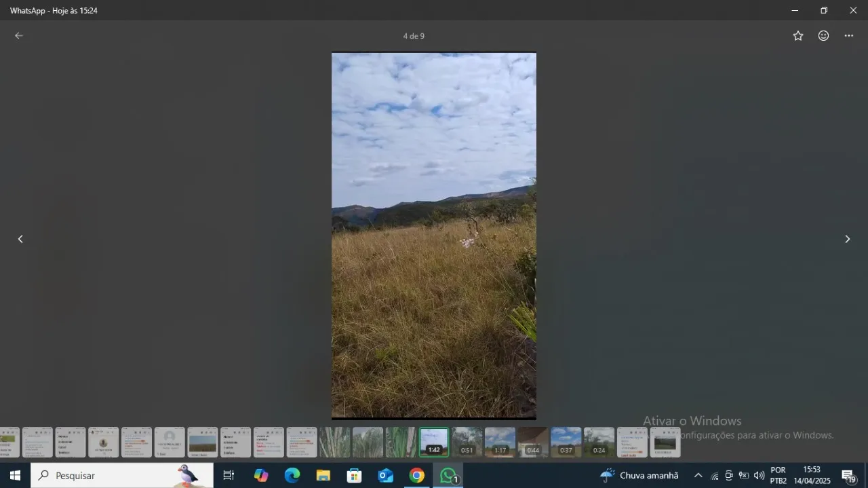The height and width of the screenshot is (488, 868).
Task: Open the three-dots more options menu
Action: tap(849, 36)
